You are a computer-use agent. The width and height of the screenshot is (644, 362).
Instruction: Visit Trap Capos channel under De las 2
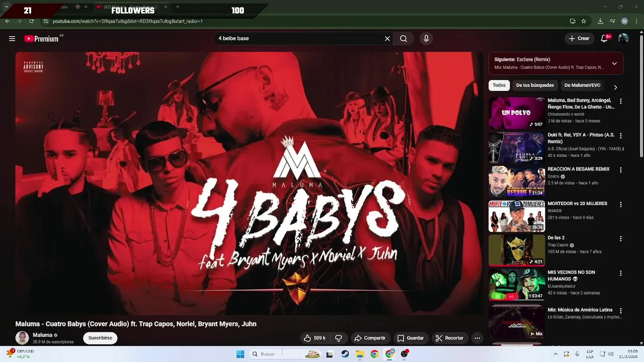click(557, 245)
